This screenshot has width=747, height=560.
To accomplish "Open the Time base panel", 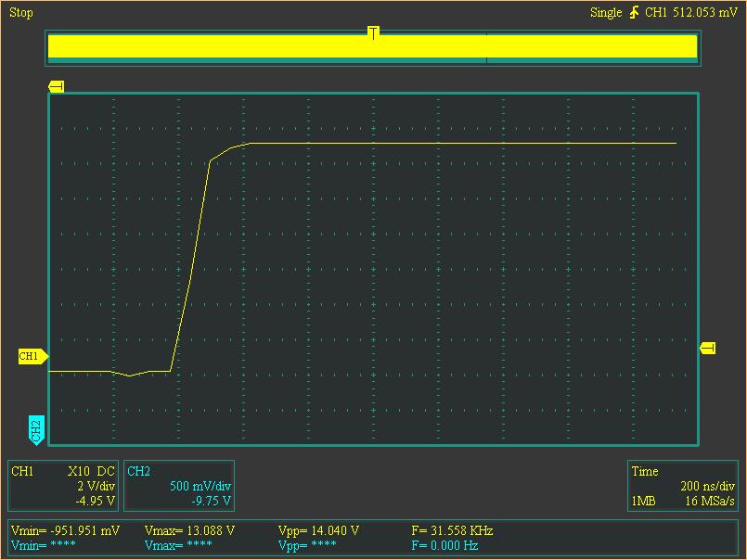I will coord(683,486).
